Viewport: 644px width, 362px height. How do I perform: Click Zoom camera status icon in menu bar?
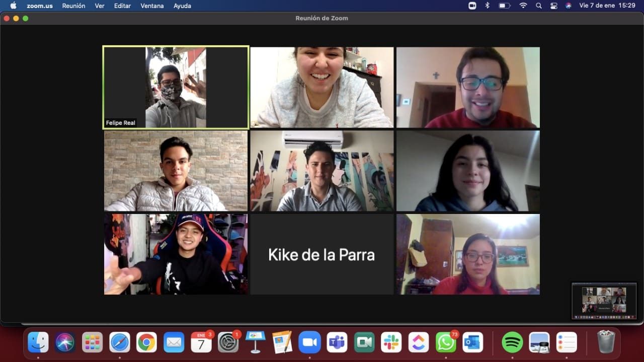coord(472,6)
